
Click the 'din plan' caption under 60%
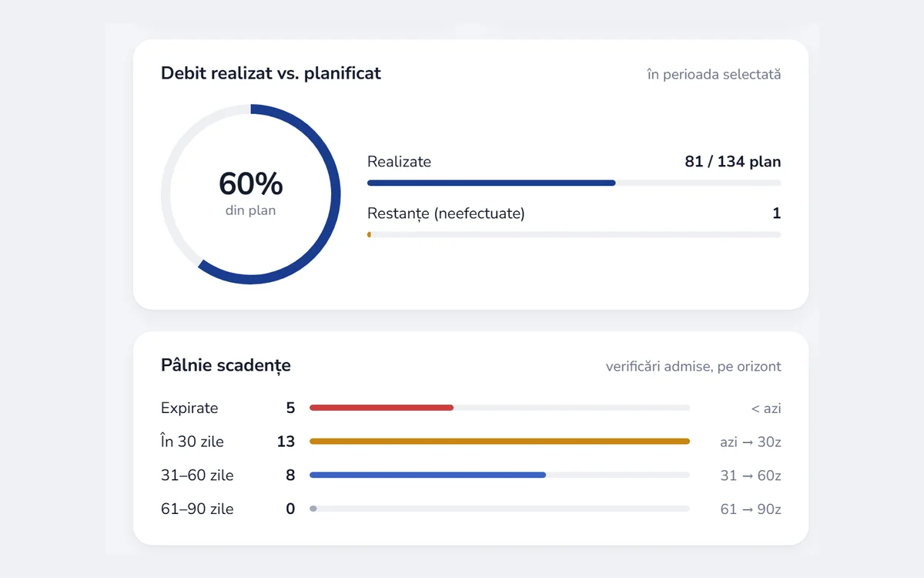click(251, 210)
